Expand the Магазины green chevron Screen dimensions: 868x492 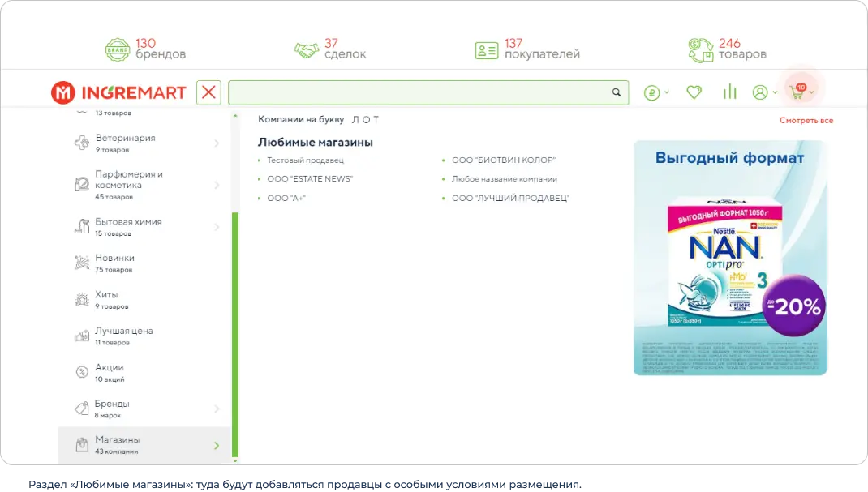[217, 445]
